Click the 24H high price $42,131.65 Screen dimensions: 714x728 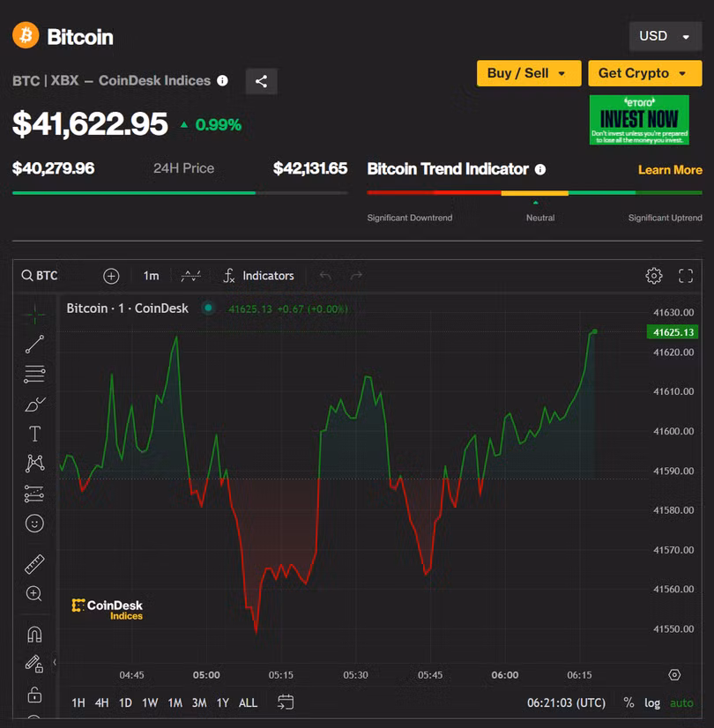pyautogui.click(x=310, y=168)
